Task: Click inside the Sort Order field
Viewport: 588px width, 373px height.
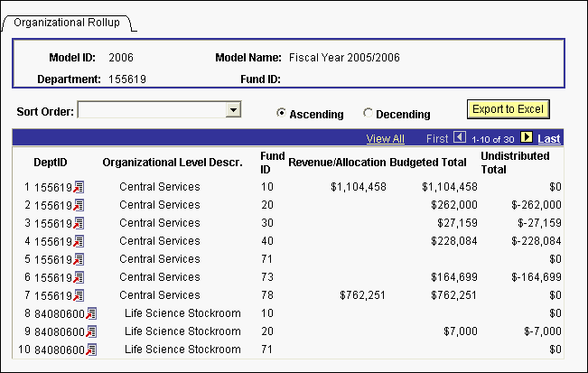Action: pos(151,110)
